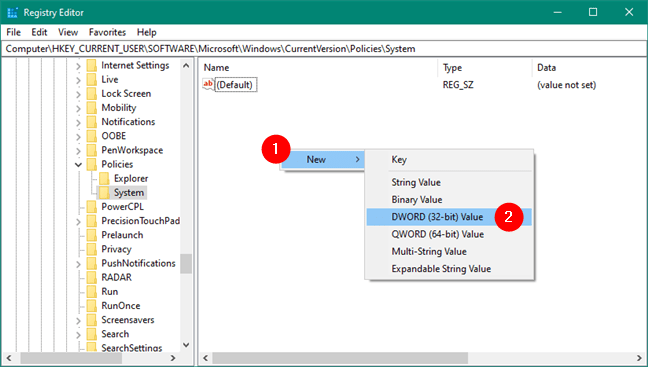Viewport: 648px width, 367px height.
Task: Select the (Default) value entry
Action: 235,85
